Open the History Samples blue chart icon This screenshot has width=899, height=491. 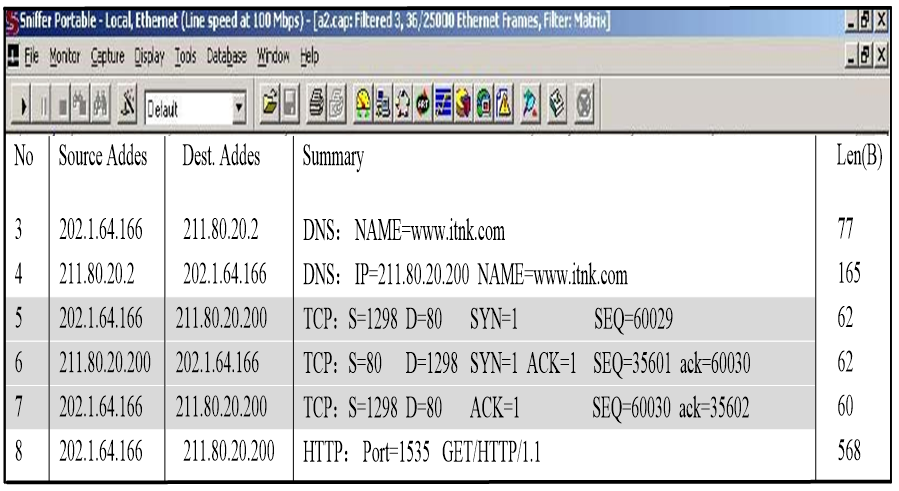click(x=443, y=104)
